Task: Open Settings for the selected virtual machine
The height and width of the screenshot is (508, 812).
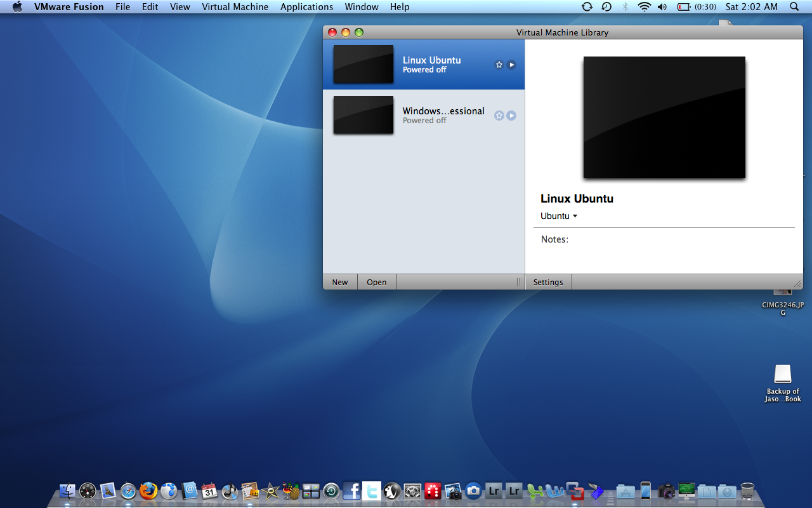Action: click(x=548, y=282)
